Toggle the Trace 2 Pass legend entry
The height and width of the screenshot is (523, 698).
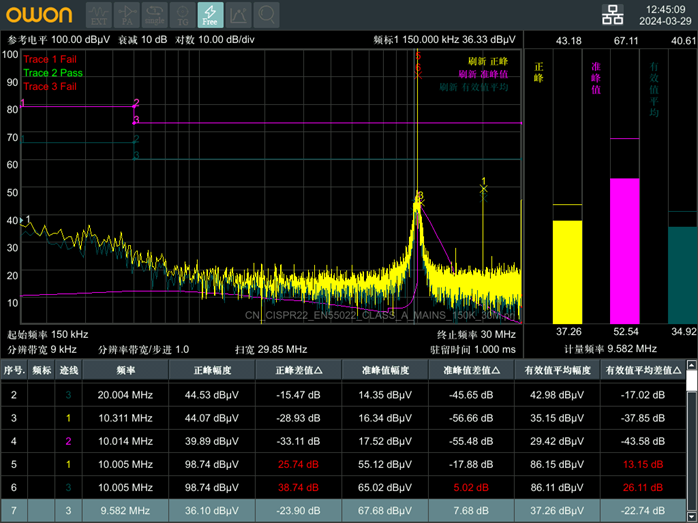[x=53, y=73]
